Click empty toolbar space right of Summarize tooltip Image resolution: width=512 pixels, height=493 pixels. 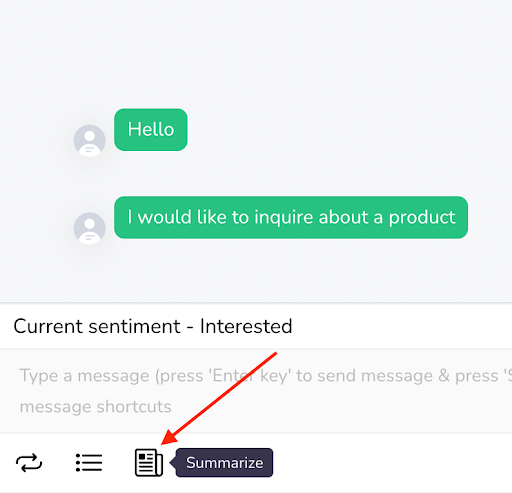pos(390,463)
